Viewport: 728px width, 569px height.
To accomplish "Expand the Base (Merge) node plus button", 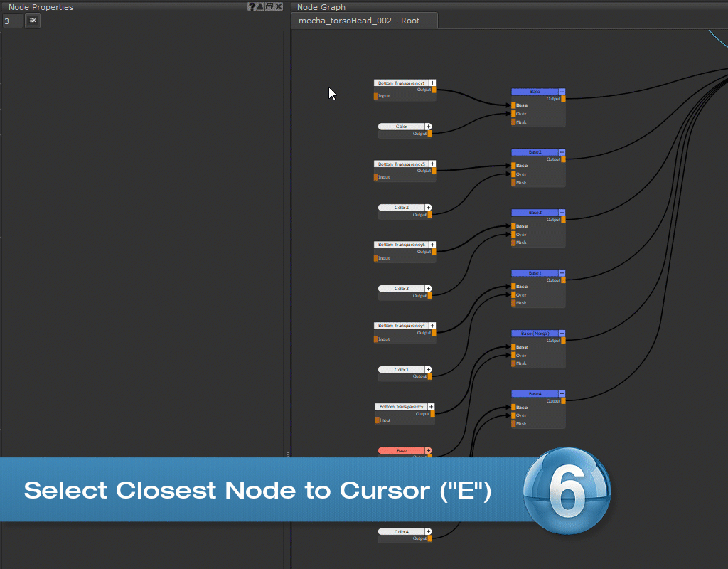I will point(562,333).
